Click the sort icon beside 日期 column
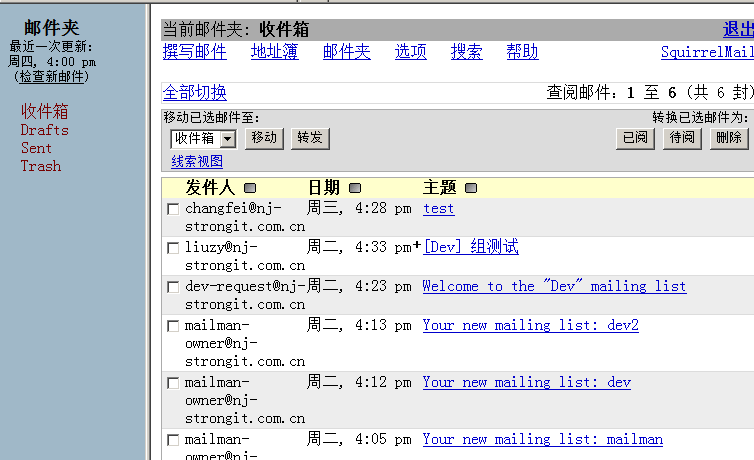Screen dimensions: 754x460 [x=355, y=187]
